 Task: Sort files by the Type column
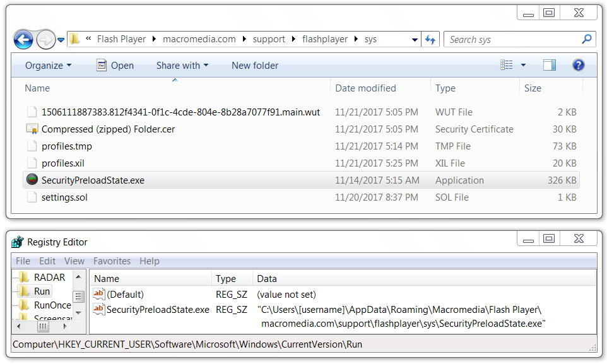point(445,88)
